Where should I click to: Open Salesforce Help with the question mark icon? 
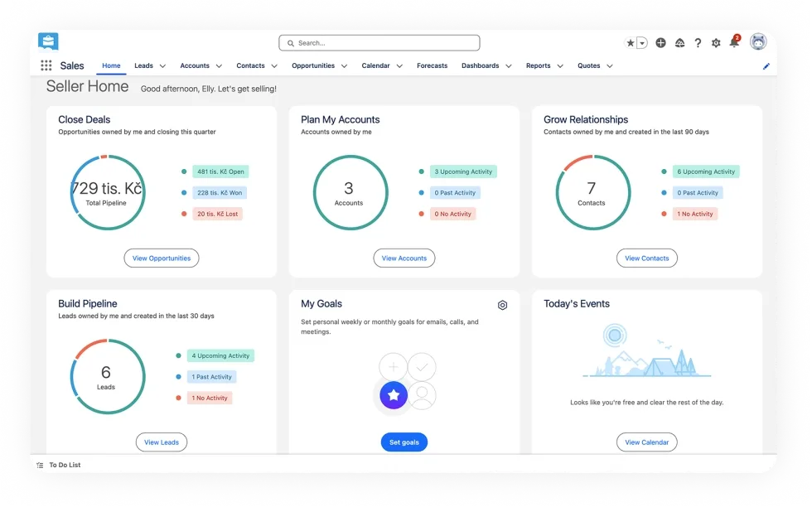tap(698, 42)
